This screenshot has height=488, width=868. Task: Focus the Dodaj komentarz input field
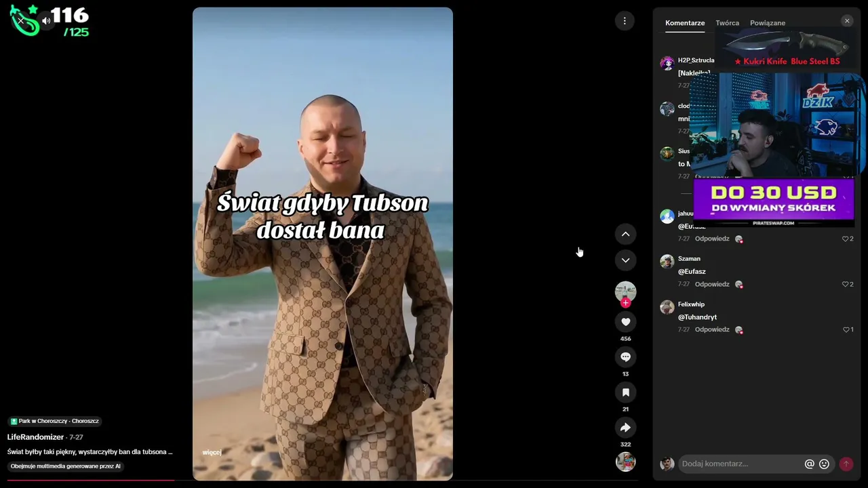coord(740,464)
